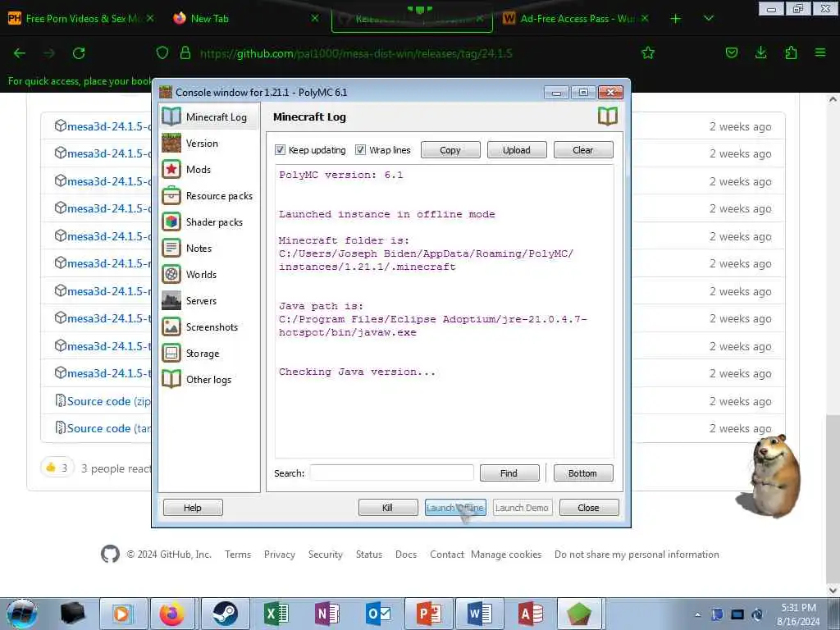Launch OneNote from the taskbar

(326, 614)
